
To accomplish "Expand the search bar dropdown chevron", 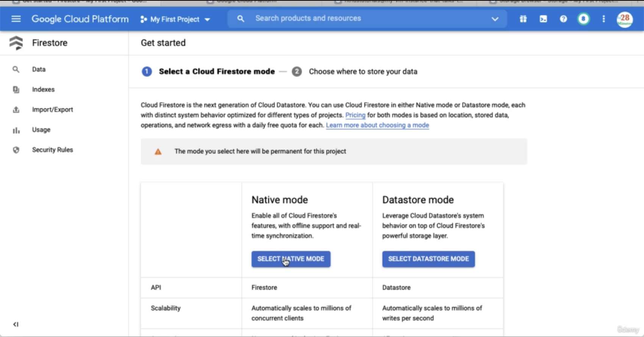I will point(495,19).
